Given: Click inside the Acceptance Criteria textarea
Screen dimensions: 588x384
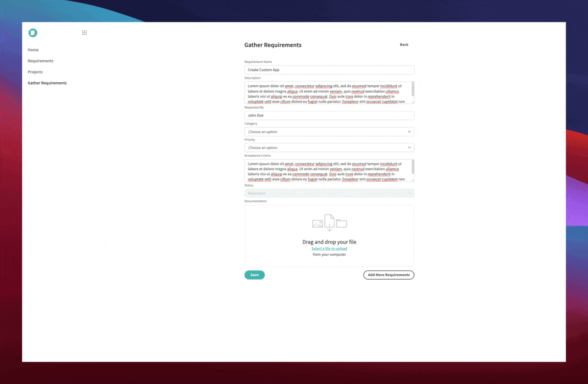Looking at the screenshot, I should point(329,170).
